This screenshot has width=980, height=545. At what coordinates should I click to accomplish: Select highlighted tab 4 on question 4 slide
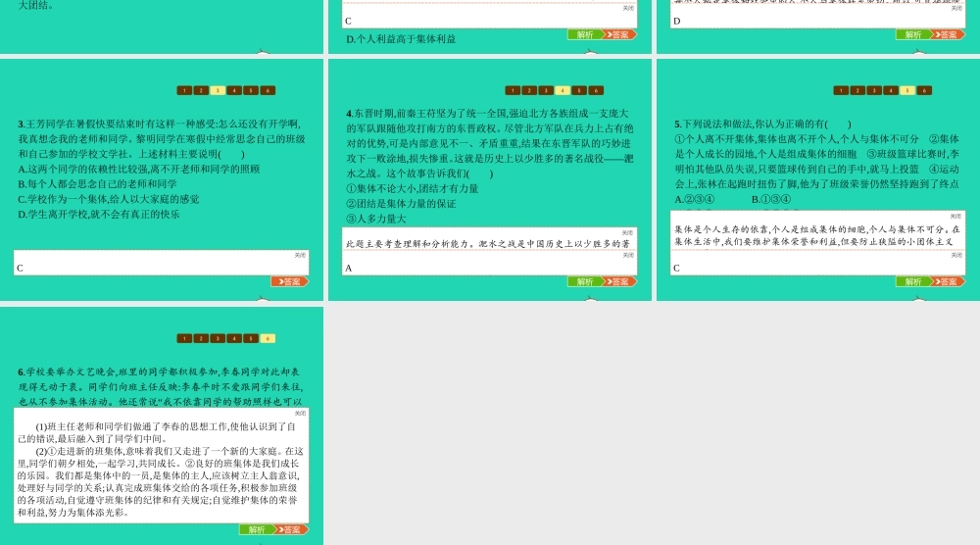[563, 90]
